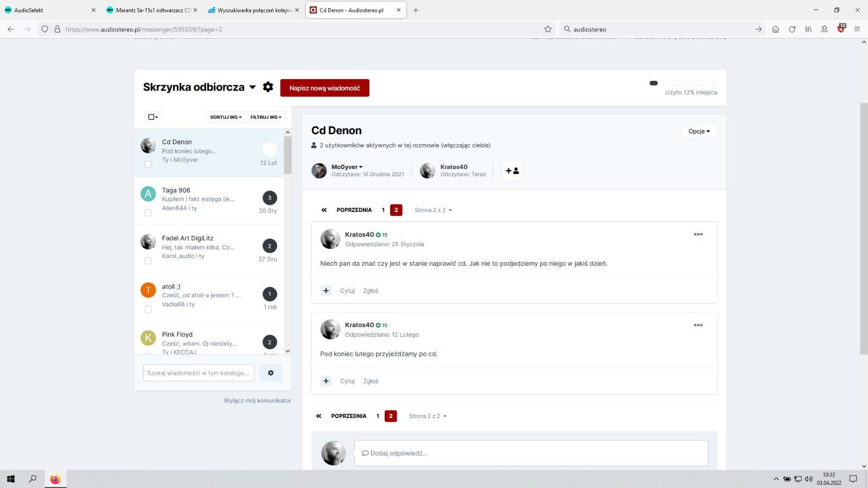This screenshot has width=868, height=488.
Task: Open uBlock extension icon with badge 10
Action: [841, 29]
